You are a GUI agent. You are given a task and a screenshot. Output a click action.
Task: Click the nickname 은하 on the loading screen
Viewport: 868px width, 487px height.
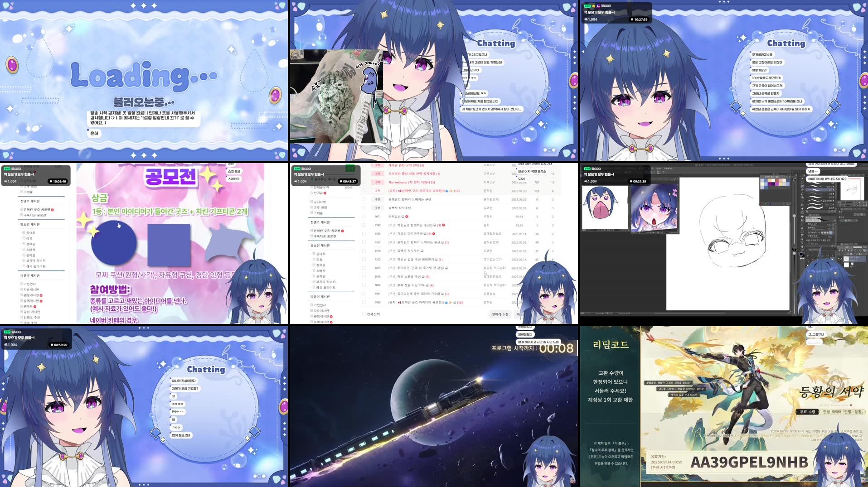tap(94, 133)
